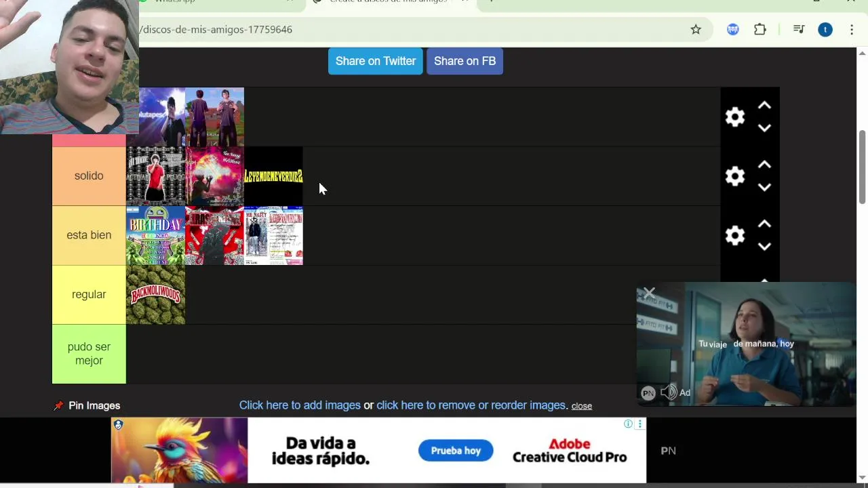Image resolution: width=868 pixels, height=488 pixels.
Task: Select the Mr Nasty album cover
Action: point(273,235)
